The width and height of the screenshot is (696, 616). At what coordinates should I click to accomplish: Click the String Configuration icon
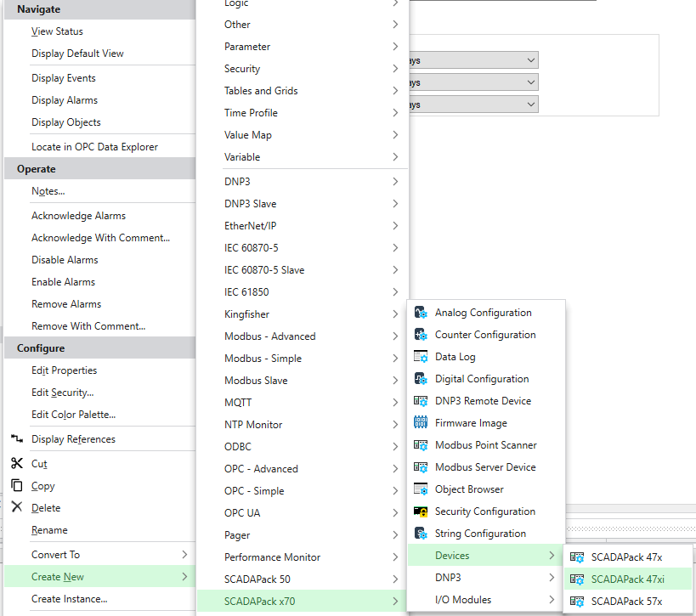tap(421, 534)
